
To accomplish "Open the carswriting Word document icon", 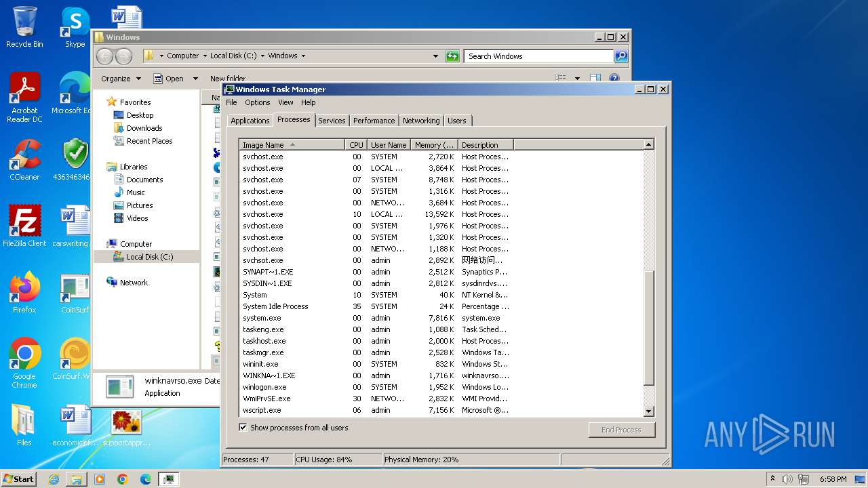I will 72,226.
